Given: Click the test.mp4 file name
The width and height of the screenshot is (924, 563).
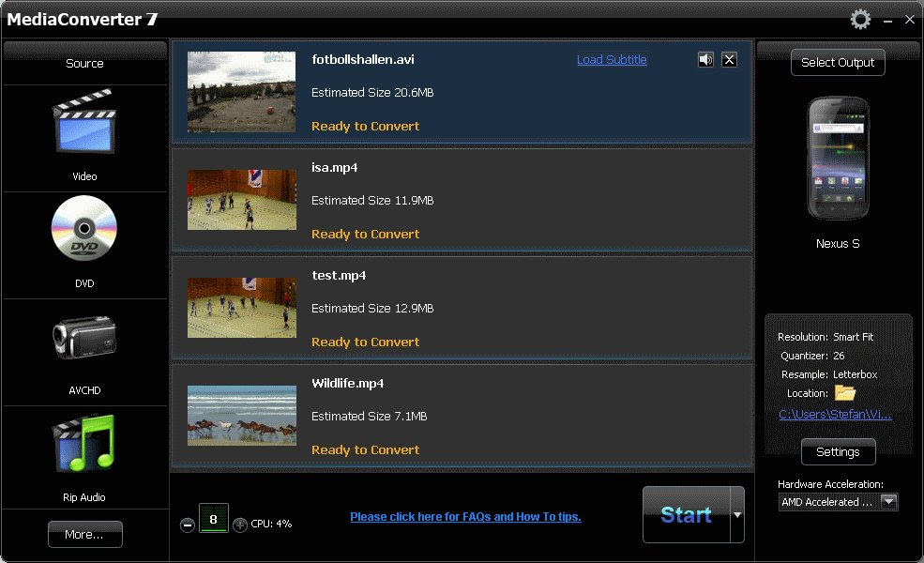Looking at the screenshot, I should click(339, 275).
